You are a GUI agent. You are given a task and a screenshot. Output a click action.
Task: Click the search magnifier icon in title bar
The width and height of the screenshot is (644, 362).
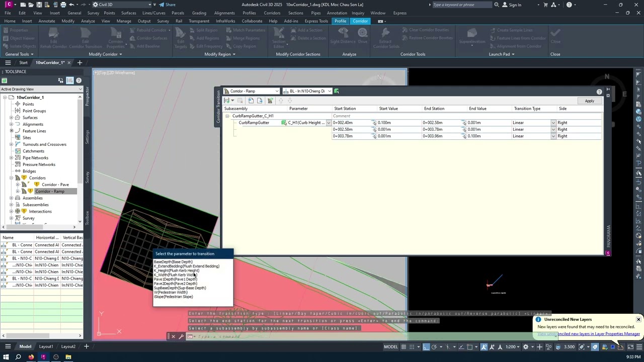click(497, 5)
